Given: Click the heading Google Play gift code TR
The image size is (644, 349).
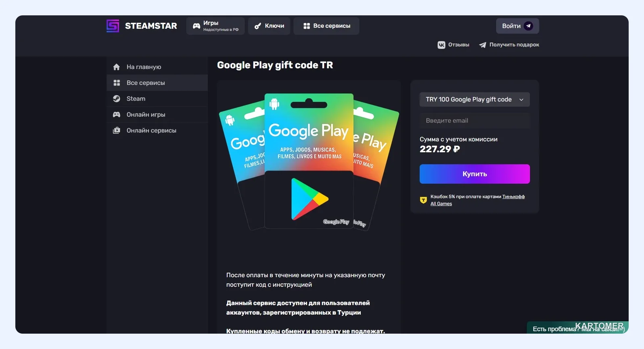Looking at the screenshot, I should 275,65.
